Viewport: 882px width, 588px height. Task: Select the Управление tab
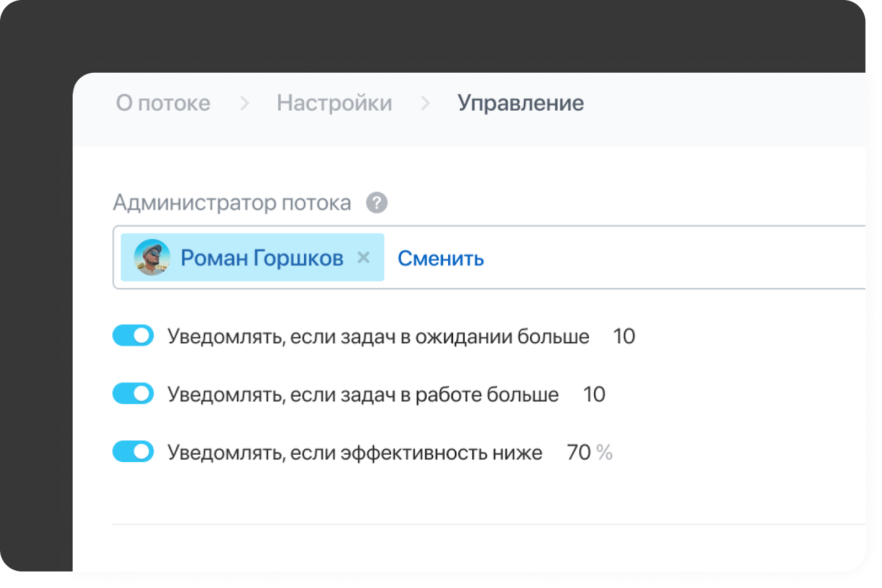click(x=520, y=103)
